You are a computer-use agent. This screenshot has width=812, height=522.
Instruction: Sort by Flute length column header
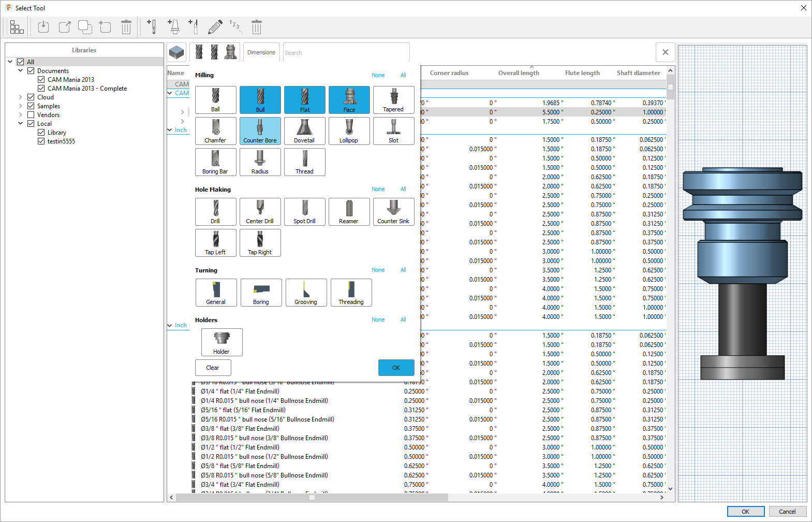point(582,73)
